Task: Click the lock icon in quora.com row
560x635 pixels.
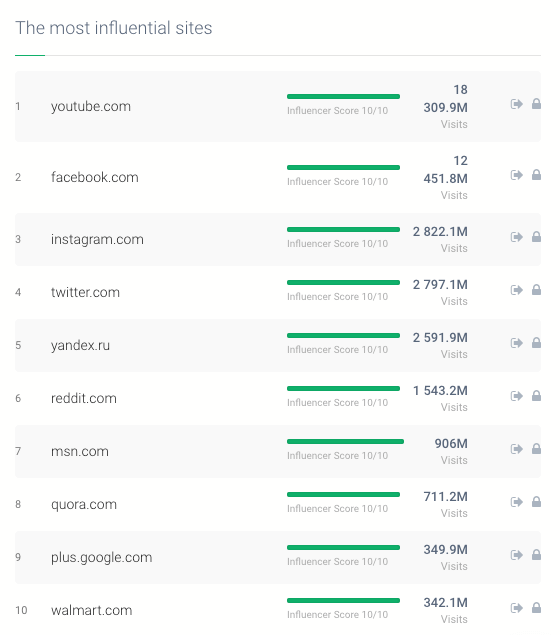Action: point(536,501)
